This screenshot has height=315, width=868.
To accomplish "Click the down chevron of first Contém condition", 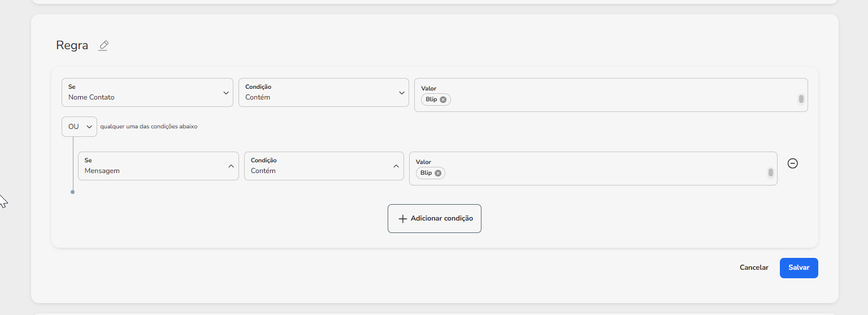I will click(x=402, y=93).
